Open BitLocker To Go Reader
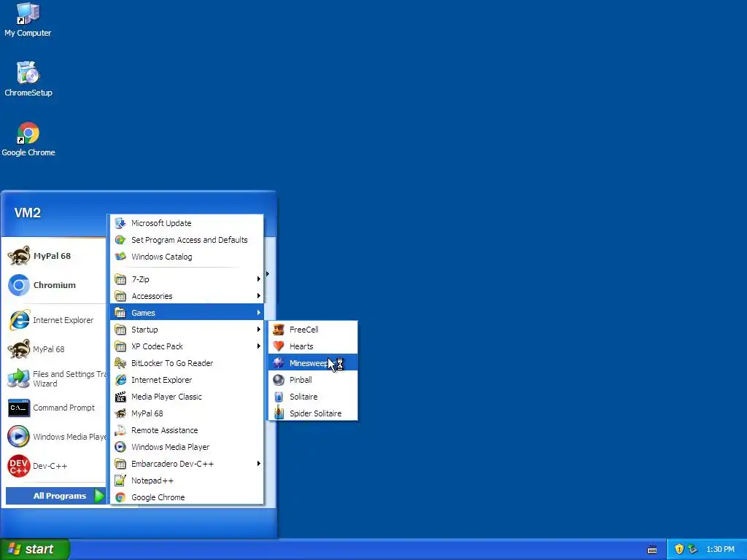 (x=187, y=363)
